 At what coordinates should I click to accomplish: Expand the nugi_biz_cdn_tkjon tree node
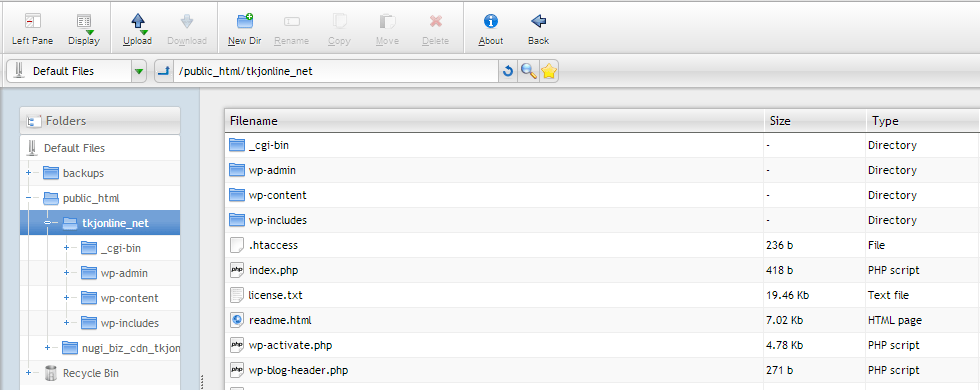click(x=48, y=348)
